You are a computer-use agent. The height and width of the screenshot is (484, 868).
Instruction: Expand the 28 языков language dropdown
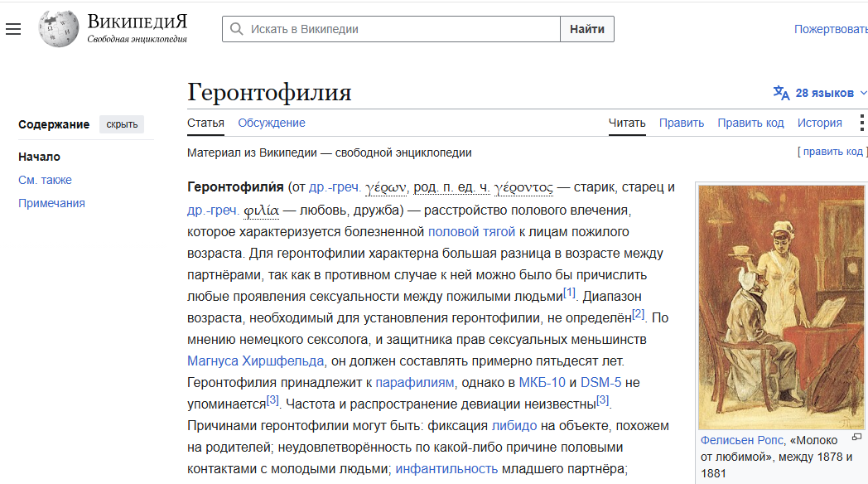pos(831,93)
